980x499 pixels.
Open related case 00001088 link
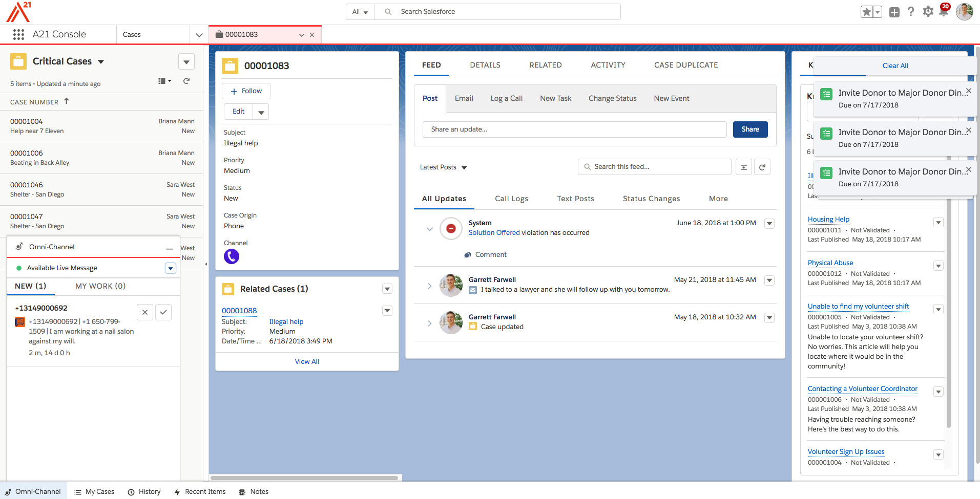[239, 311]
